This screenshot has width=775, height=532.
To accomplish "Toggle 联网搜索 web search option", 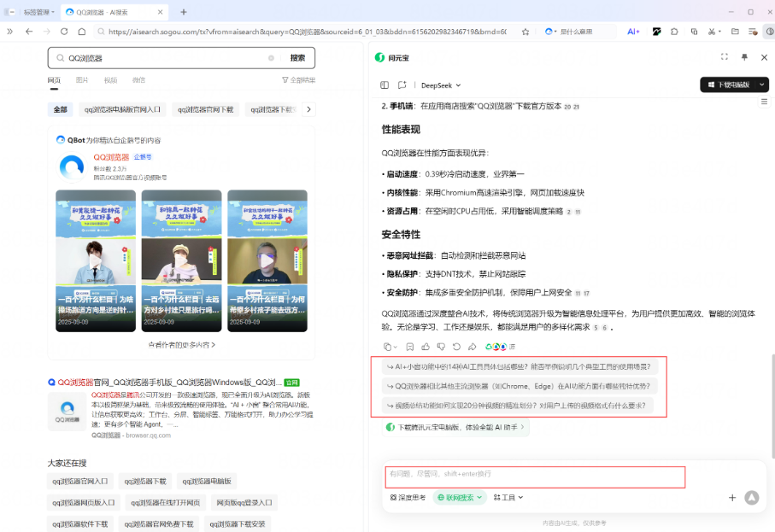I will click(x=459, y=497).
